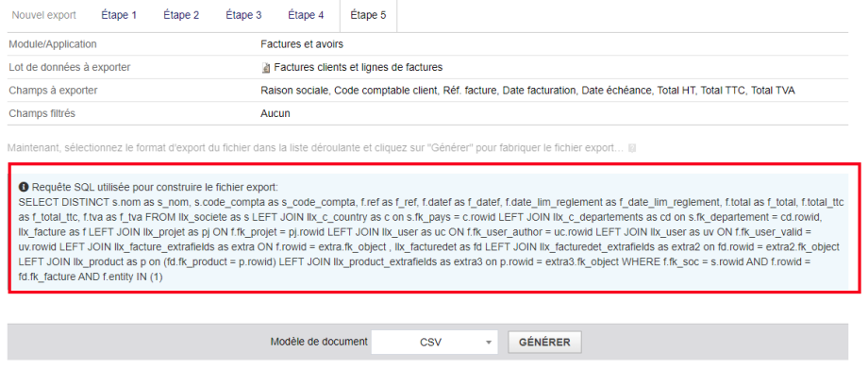Image resolution: width=868 pixels, height=369 pixels.
Task: Return to the Étape 4 tab
Action: point(306,15)
